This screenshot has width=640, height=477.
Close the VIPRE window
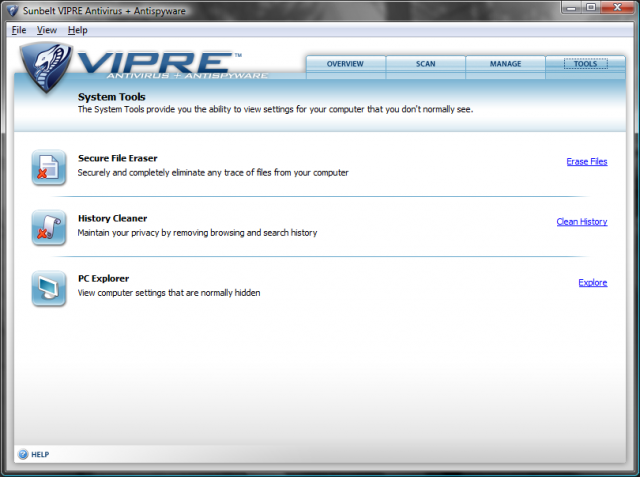617,8
